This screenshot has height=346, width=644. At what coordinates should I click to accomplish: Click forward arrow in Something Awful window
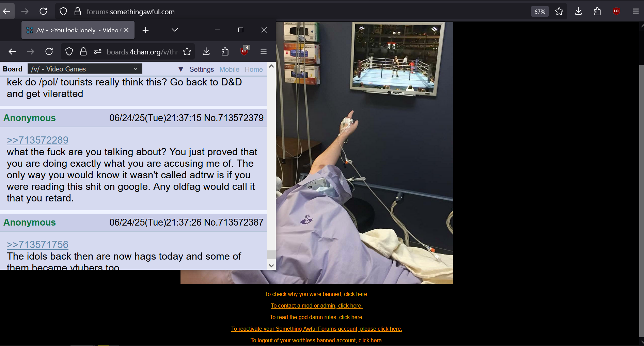[x=25, y=11]
